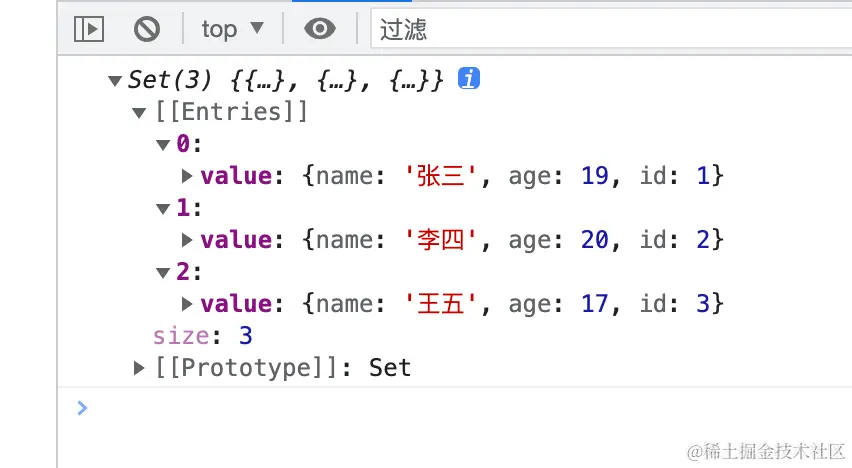Image resolution: width=852 pixels, height=468 pixels.
Task: Collapse the Set(3) object tree
Action: 115,81
